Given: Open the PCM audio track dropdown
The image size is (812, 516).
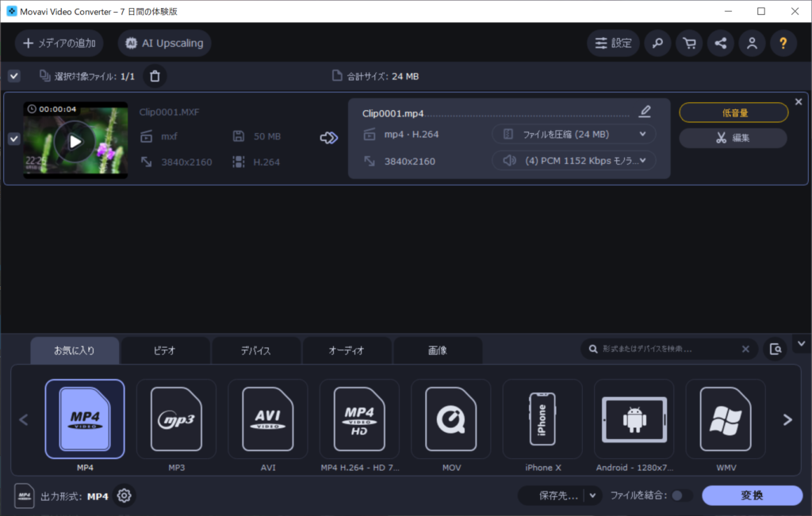Looking at the screenshot, I should click(x=573, y=160).
